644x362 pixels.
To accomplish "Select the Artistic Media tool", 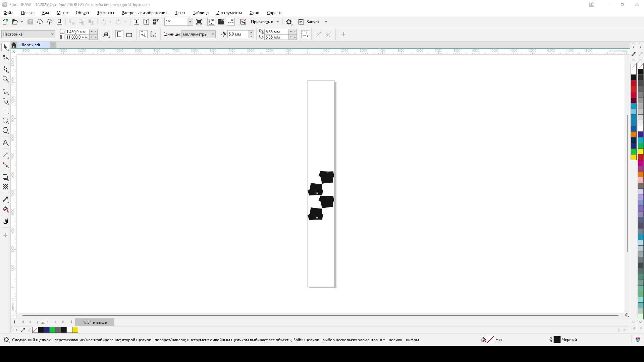I will point(5,101).
